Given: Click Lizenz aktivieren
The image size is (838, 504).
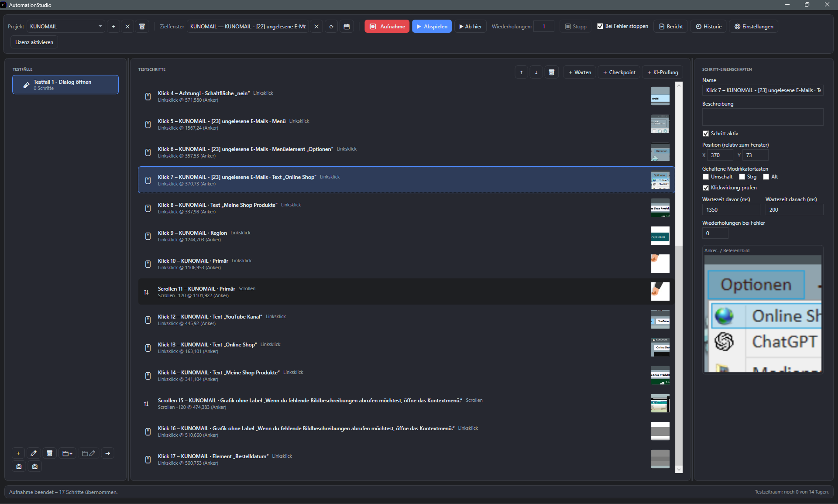Looking at the screenshot, I should (x=34, y=42).
